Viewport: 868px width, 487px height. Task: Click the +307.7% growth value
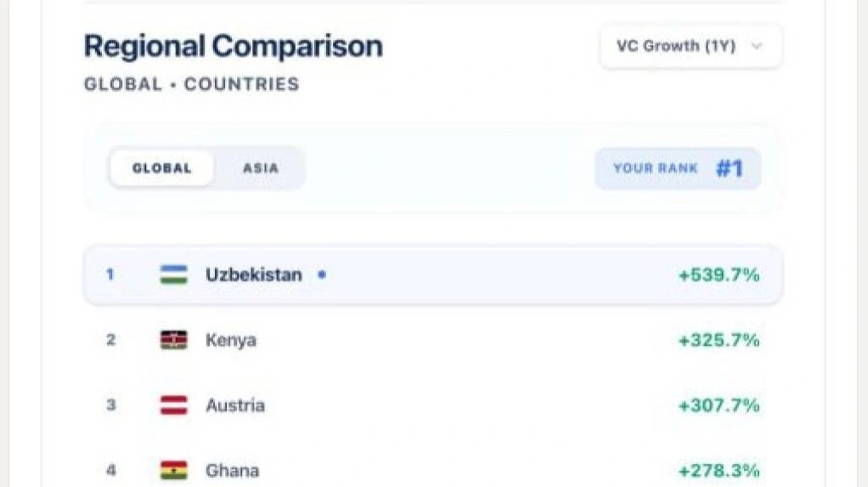tap(719, 405)
